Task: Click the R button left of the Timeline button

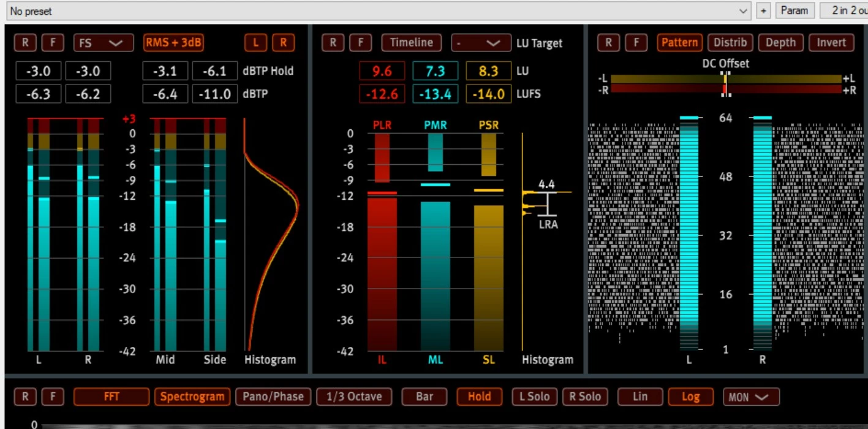Action: click(333, 43)
